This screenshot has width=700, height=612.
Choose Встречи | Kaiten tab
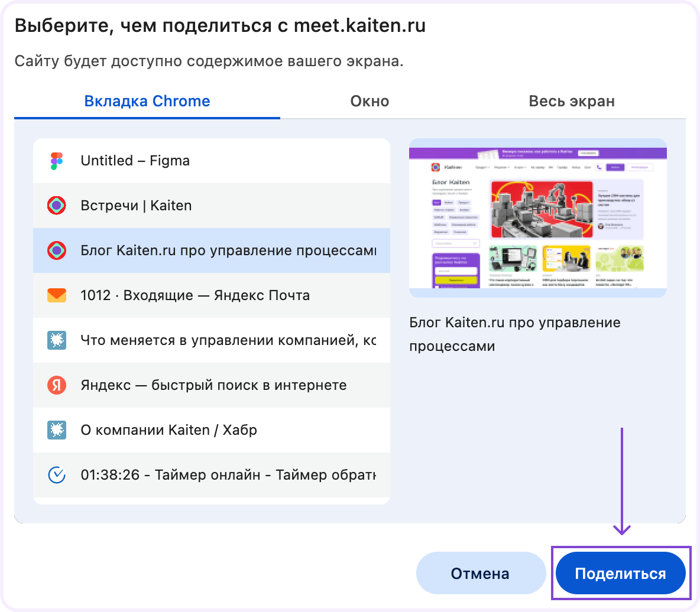(212, 206)
